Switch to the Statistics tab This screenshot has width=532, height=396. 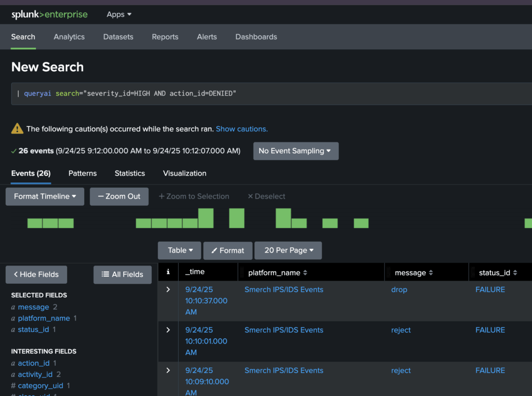129,174
